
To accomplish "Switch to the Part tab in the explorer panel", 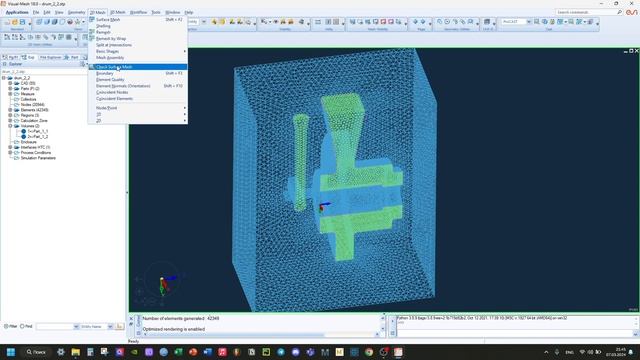I will (x=72, y=58).
